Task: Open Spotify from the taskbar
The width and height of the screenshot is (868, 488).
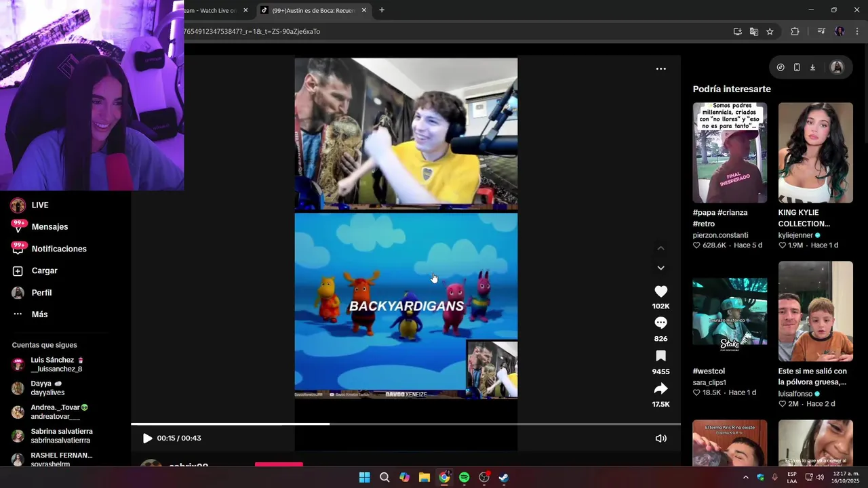Action: (x=464, y=477)
